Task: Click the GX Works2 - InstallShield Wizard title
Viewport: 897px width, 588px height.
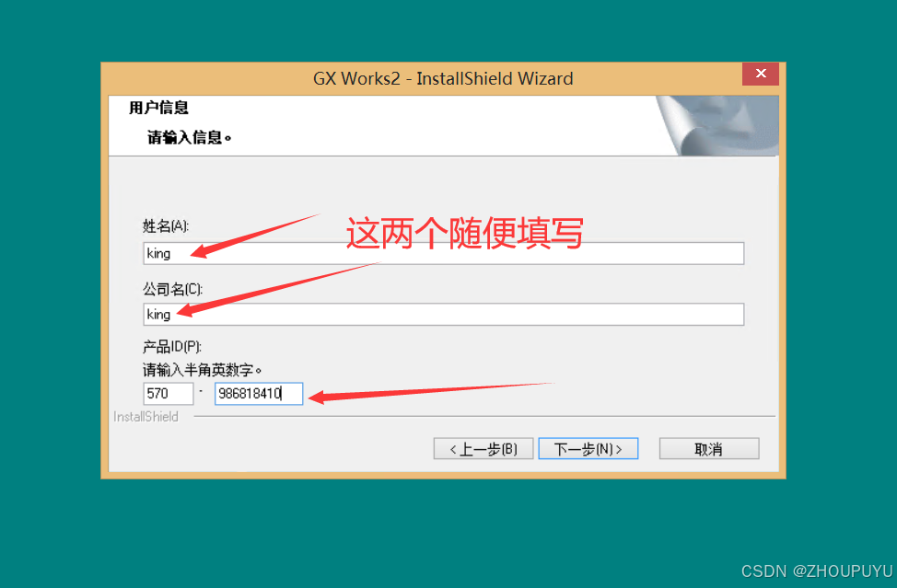Action: tap(443, 78)
